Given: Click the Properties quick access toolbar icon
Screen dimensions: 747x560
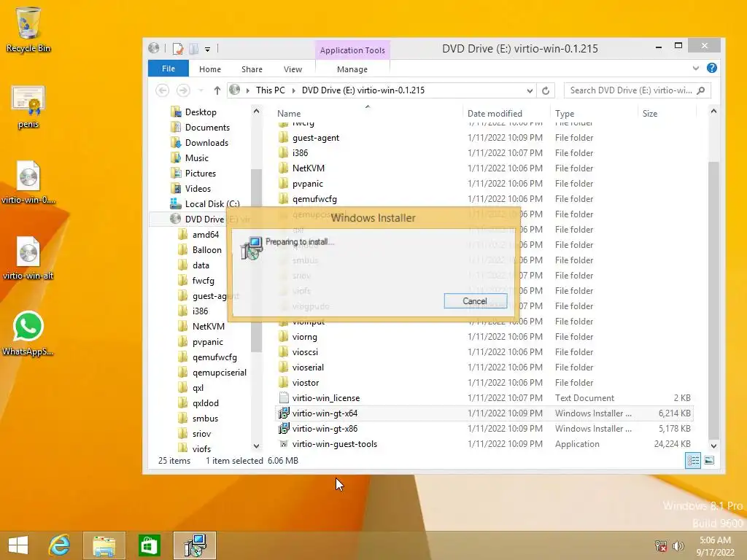Looking at the screenshot, I should pyautogui.click(x=178, y=49).
